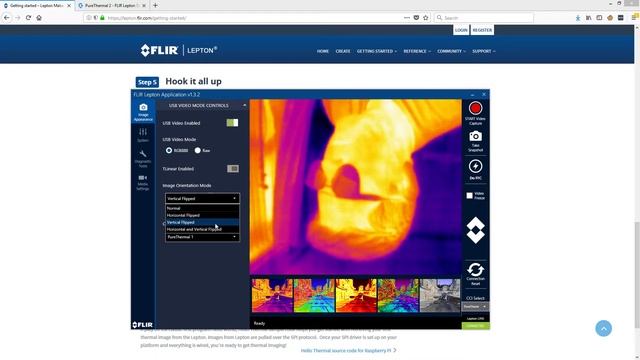
Task: Select the Raw video mode radio button
Action: click(x=198, y=150)
